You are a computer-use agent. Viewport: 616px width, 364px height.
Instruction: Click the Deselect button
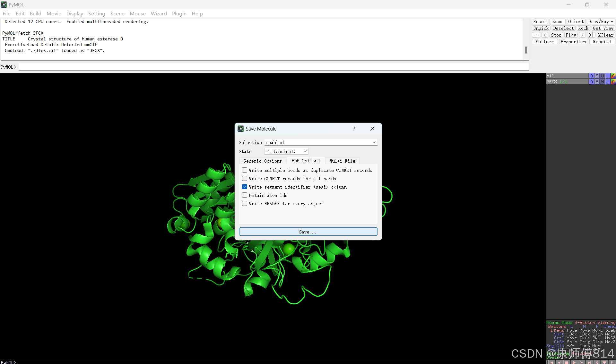tap(563, 28)
